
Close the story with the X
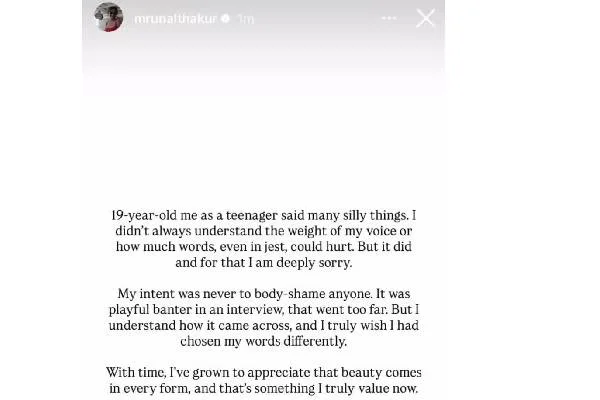[425, 18]
